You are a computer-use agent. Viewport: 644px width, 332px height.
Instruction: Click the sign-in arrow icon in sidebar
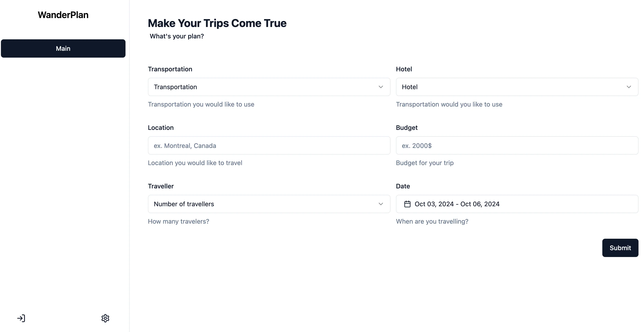point(22,318)
